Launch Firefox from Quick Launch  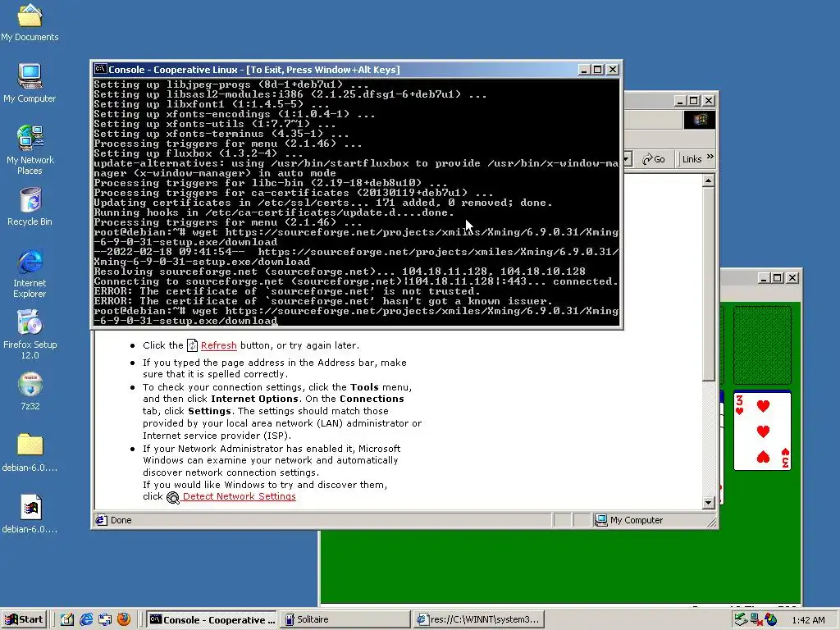click(x=124, y=619)
